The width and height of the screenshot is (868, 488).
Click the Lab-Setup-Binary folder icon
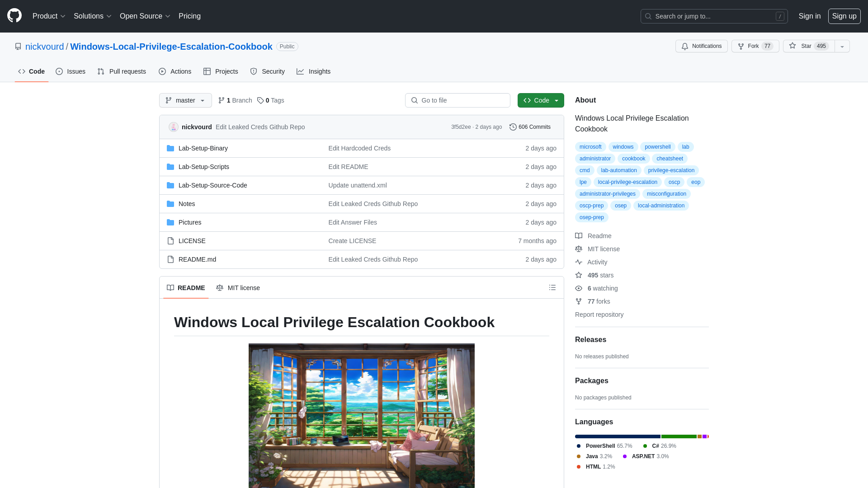(170, 148)
